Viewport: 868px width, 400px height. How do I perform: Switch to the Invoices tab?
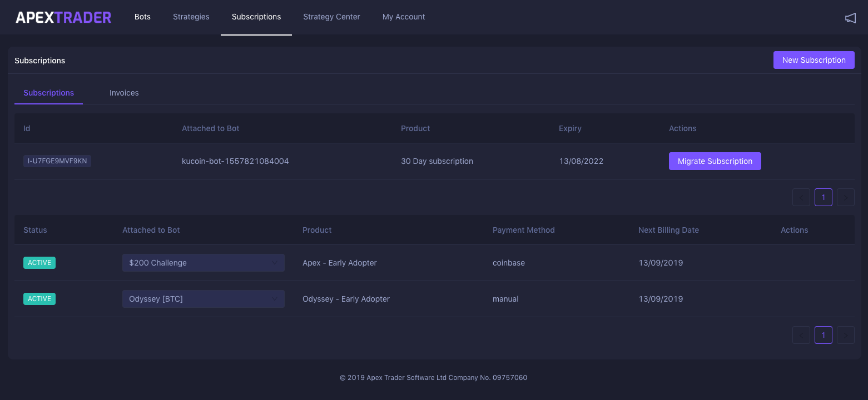124,92
